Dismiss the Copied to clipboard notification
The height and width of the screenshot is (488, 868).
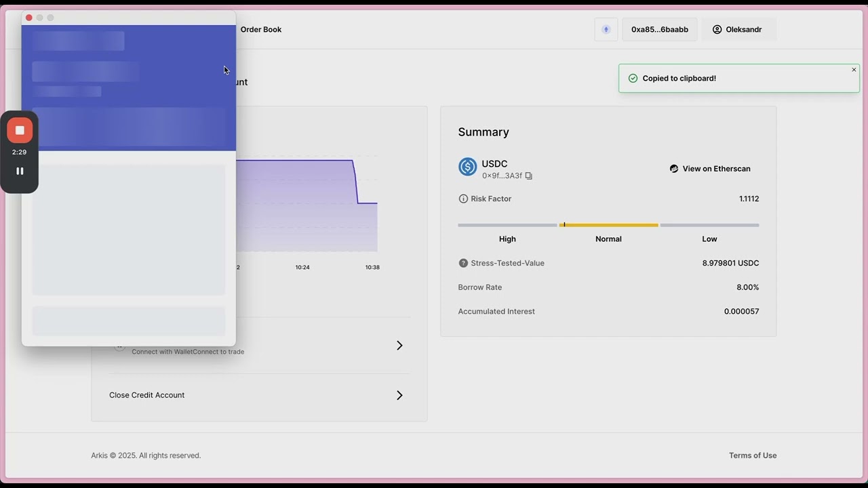click(854, 70)
